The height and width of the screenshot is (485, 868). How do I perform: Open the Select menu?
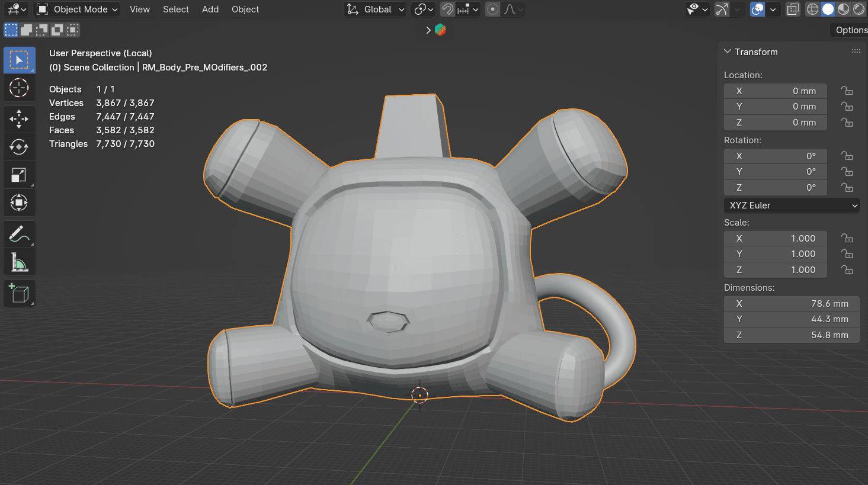coord(176,9)
